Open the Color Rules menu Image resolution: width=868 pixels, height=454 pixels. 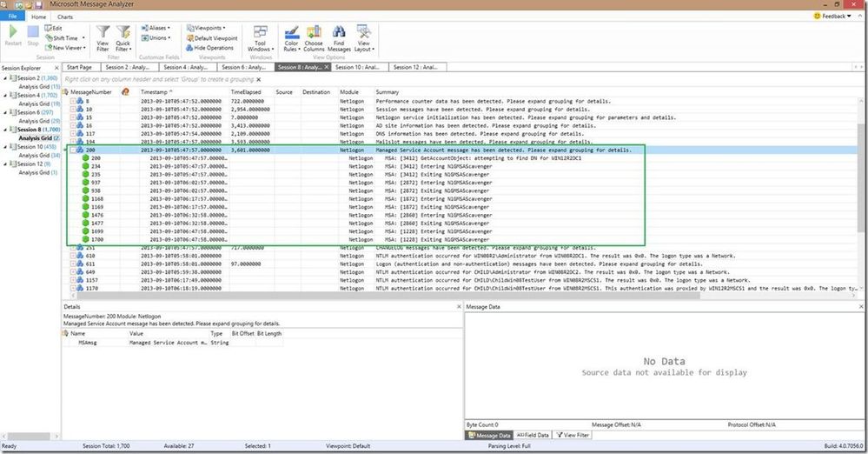(292, 38)
